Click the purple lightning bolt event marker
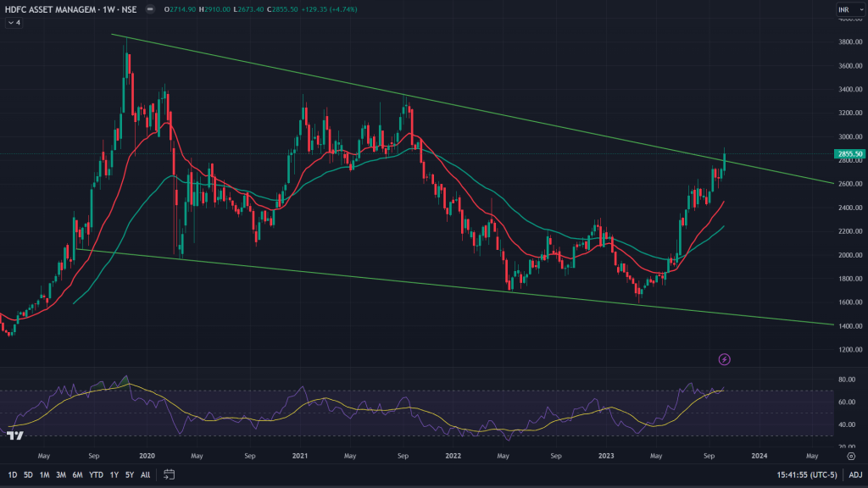Screen dimensions: 868x488 725,359
